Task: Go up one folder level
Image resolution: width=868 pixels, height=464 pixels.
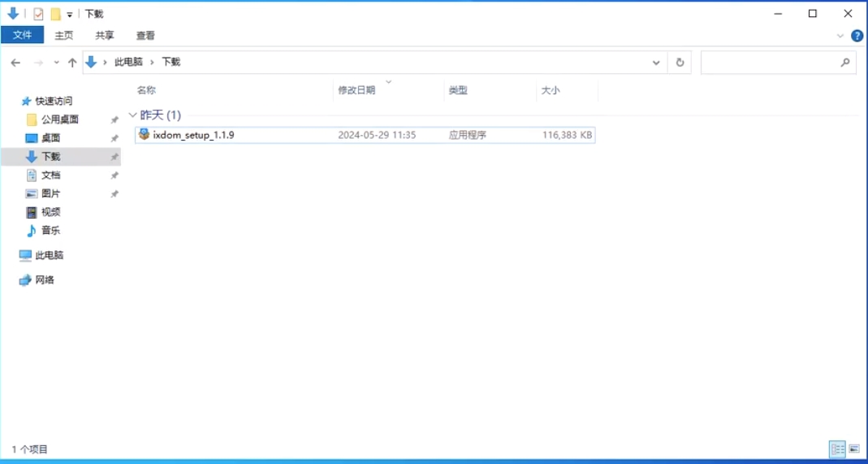Action: coord(72,63)
